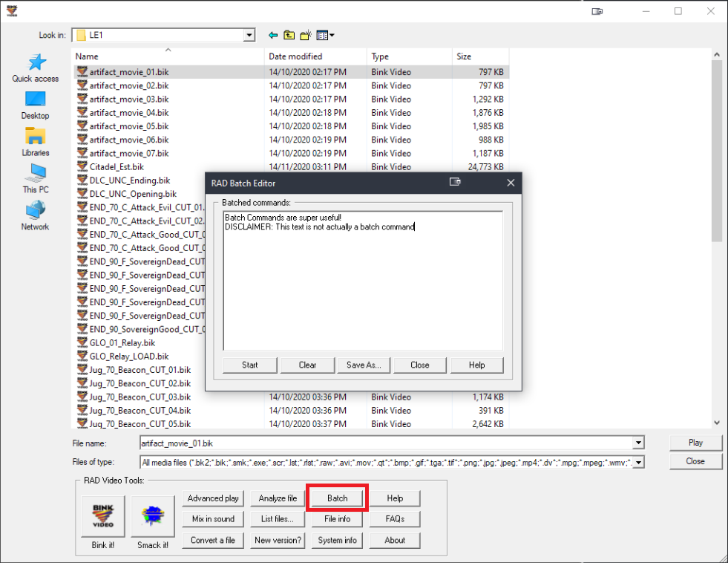Select artifact_movie_07.bik in the list

pos(129,153)
